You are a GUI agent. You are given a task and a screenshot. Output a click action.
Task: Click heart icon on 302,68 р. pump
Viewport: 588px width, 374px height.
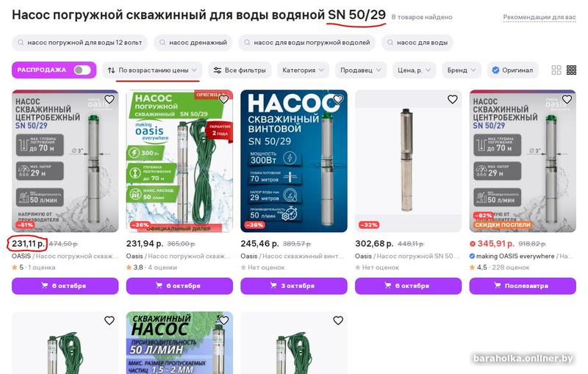[x=452, y=99]
